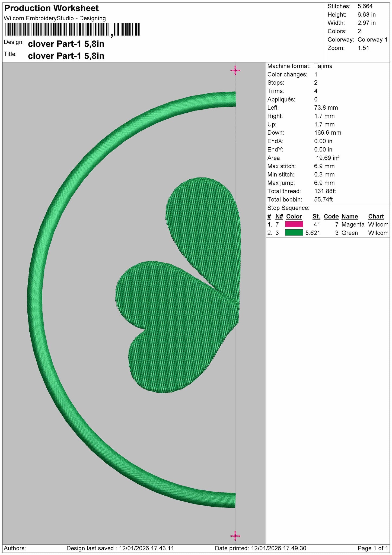Click the Left value '73.8 mm'
Image resolution: width=392 pixels, height=555 pixels.
326,108
